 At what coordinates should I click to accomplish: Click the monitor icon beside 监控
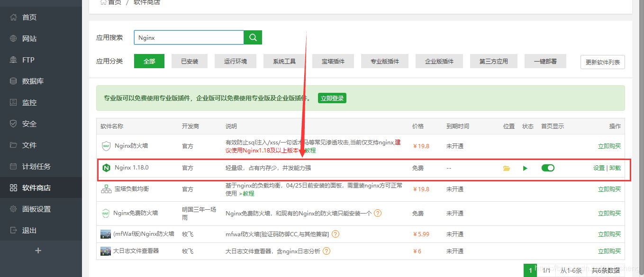coord(13,103)
